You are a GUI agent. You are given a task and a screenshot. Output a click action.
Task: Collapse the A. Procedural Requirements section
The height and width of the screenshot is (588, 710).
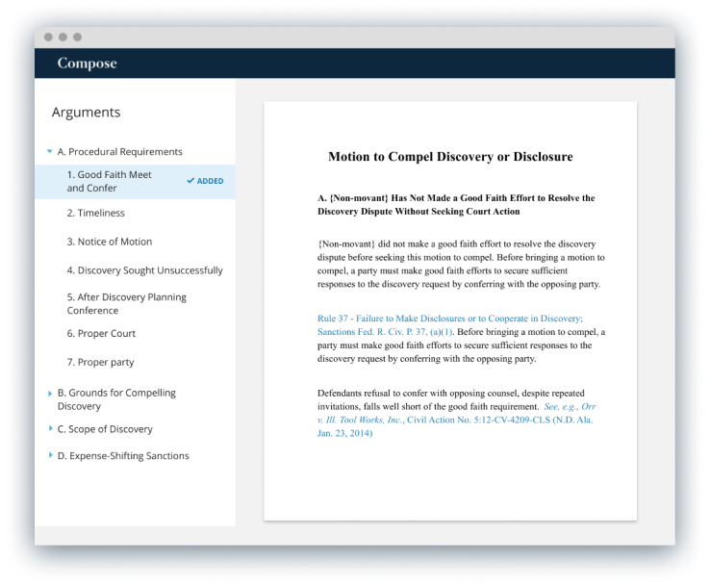50,152
